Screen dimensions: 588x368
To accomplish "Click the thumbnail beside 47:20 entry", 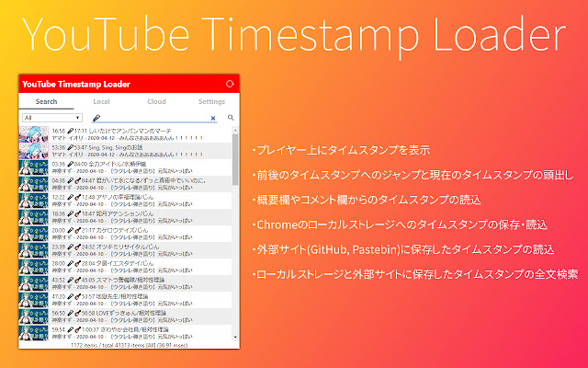I will coord(34,300).
